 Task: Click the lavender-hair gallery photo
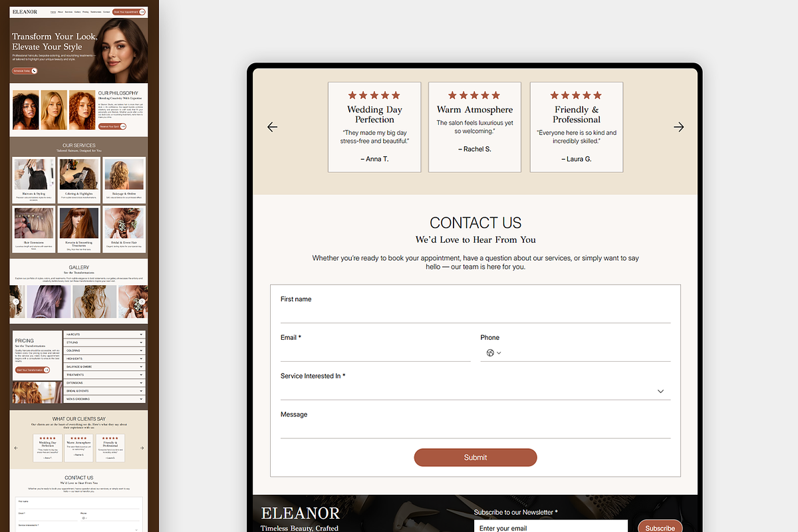coord(48,302)
